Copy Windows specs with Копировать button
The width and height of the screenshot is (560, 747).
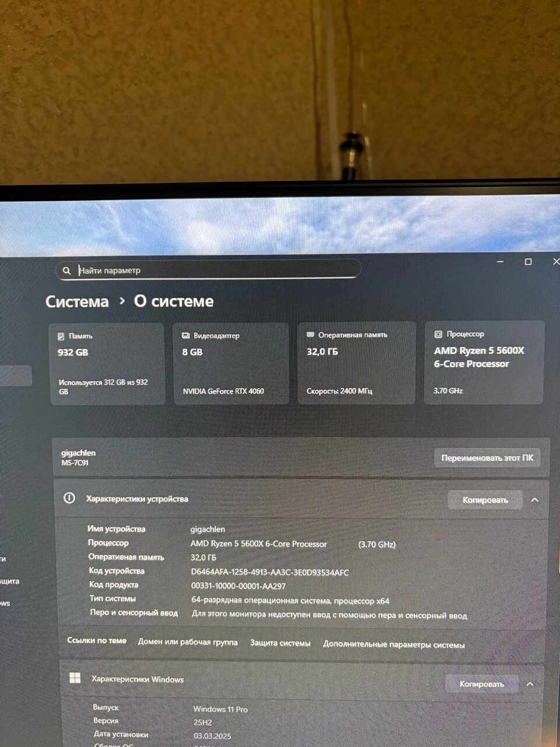(x=481, y=684)
